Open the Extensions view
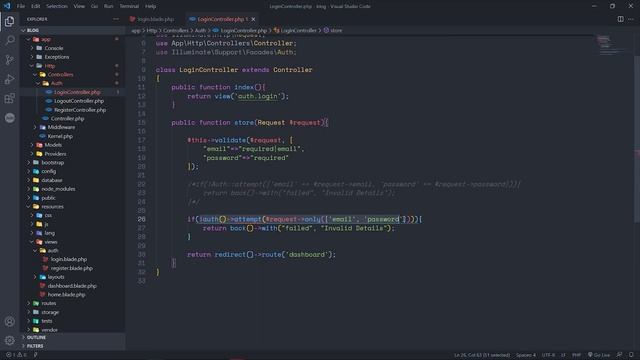 click(x=9, y=98)
